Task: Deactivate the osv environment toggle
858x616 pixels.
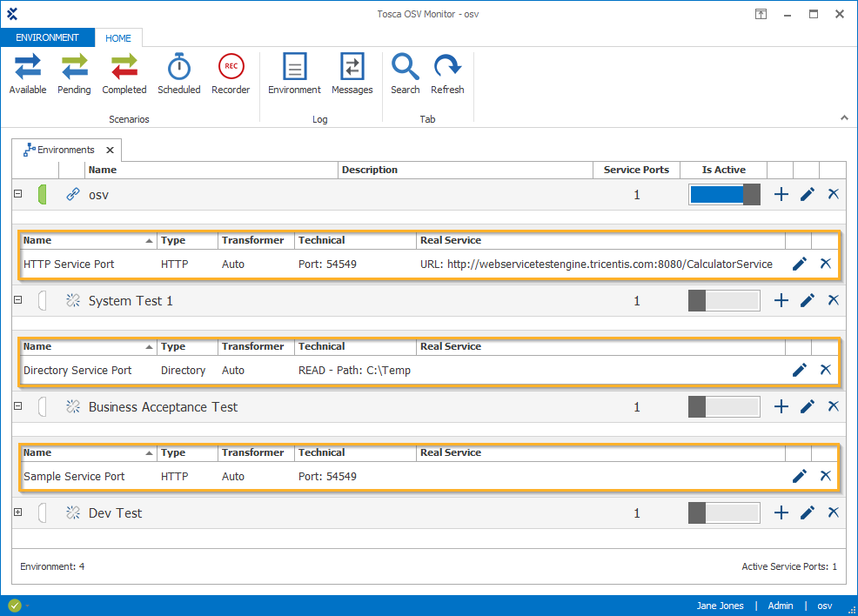Action: tap(724, 195)
